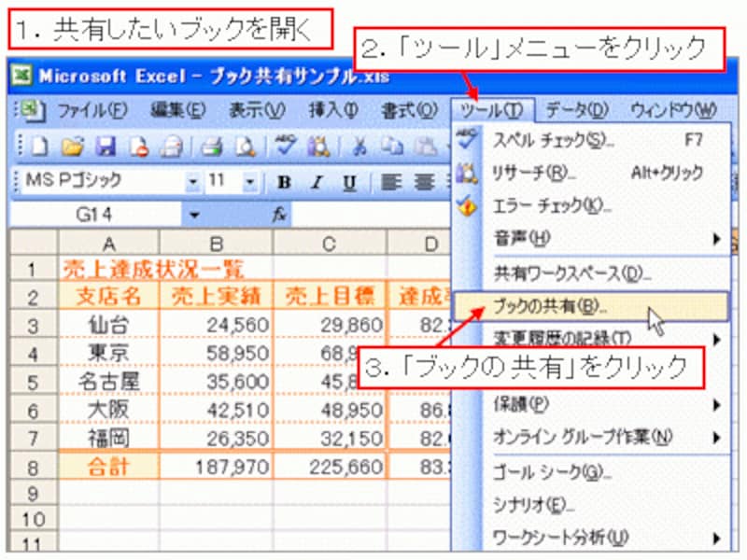Open Print Preview from the toolbar
This screenshot has height=560, width=747.
246,147
